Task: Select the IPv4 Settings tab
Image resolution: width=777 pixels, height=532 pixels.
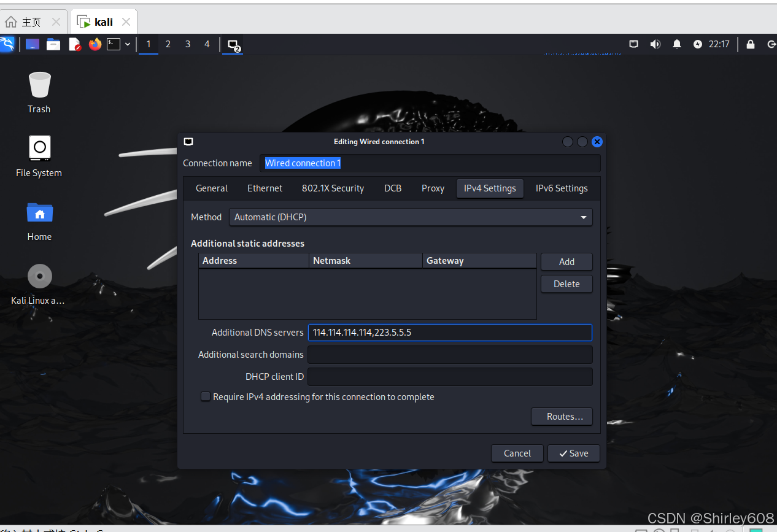Action: (x=490, y=188)
